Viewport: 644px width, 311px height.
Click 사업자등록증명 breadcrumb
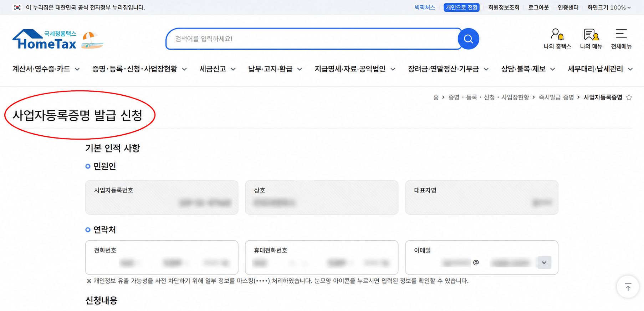[603, 97]
